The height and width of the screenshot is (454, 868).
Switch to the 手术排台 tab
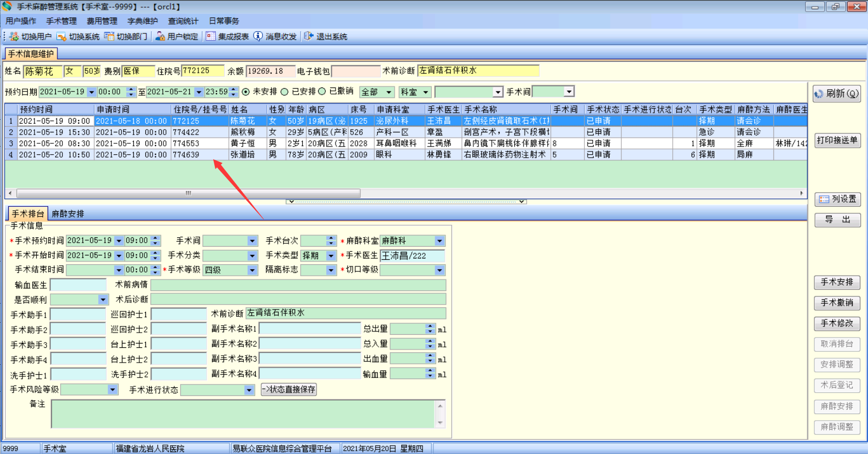pyautogui.click(x=28, y=213)
